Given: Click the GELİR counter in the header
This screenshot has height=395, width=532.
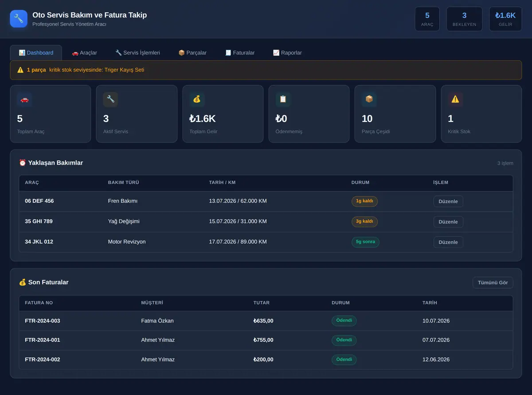Looking at the screenshot, I should click(x=505, y=19).
